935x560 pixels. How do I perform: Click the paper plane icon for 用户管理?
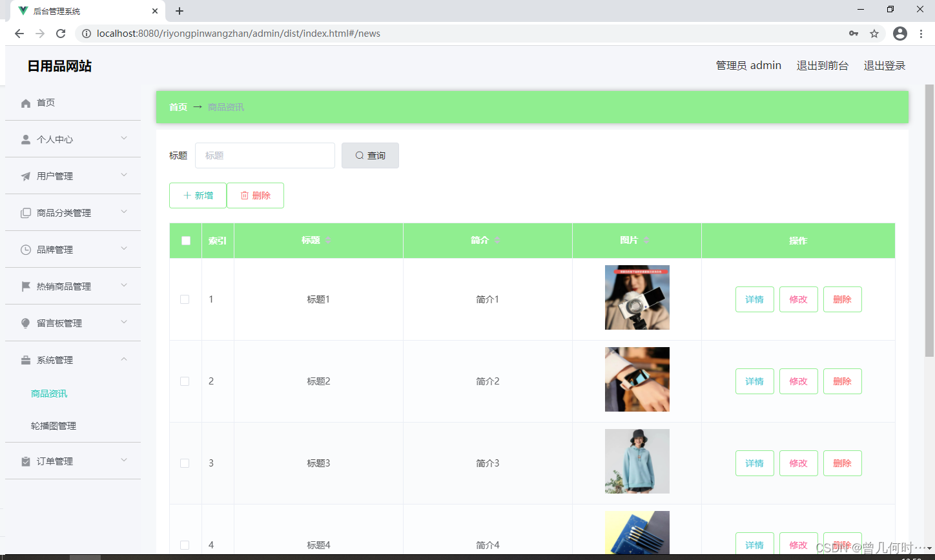pyautogui.click(x=26, y=176)
